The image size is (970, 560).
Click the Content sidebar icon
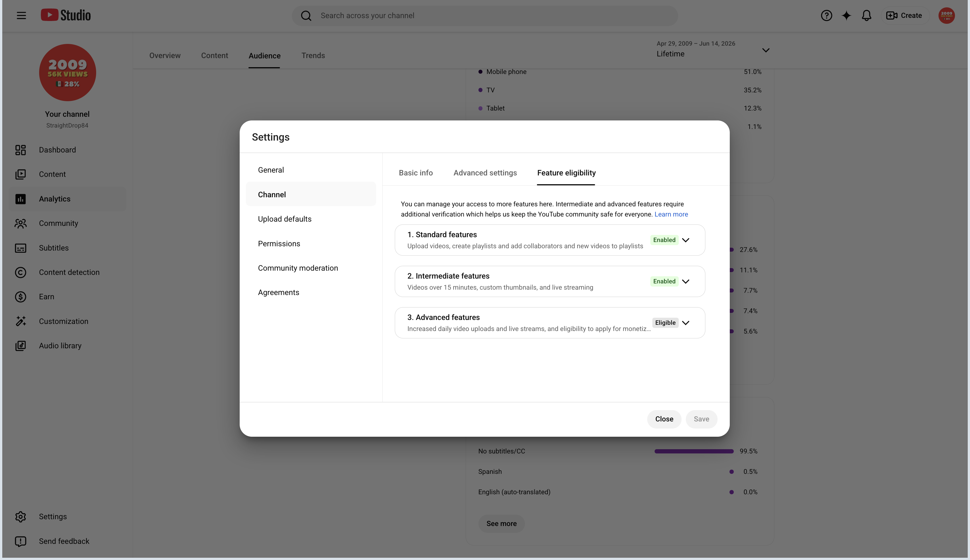(20, 174)
